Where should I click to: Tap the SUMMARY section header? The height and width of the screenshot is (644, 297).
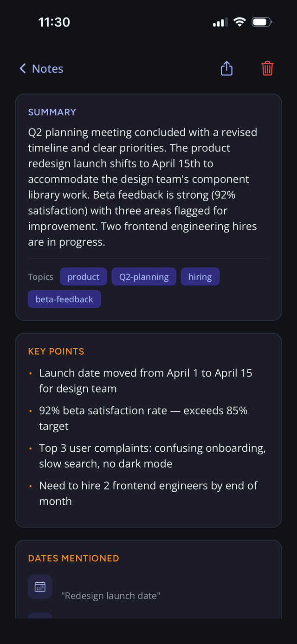pyautogui.click(x=52, y=112)
